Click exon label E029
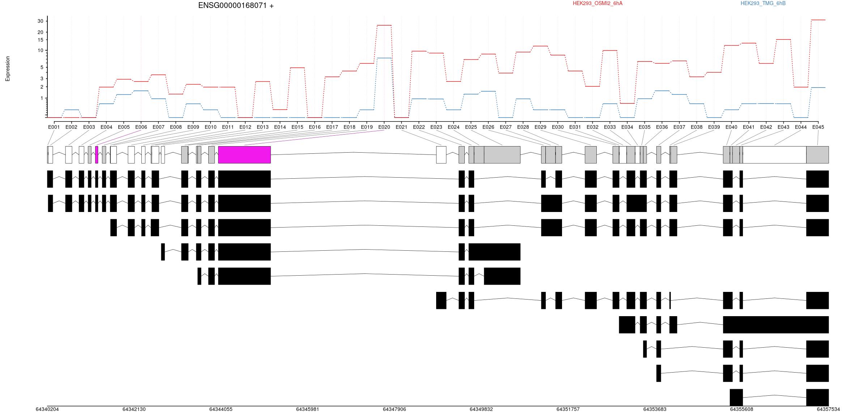 [x=540, y=127]
